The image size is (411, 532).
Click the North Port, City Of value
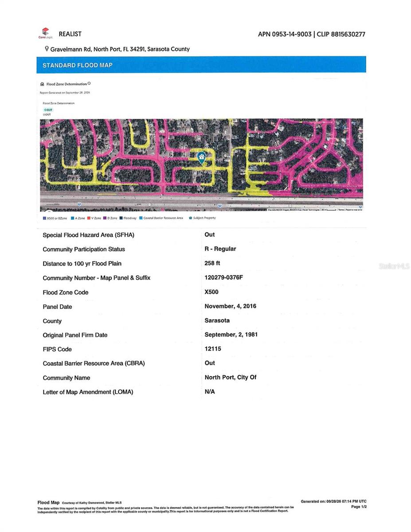click(x=231, y=377)
